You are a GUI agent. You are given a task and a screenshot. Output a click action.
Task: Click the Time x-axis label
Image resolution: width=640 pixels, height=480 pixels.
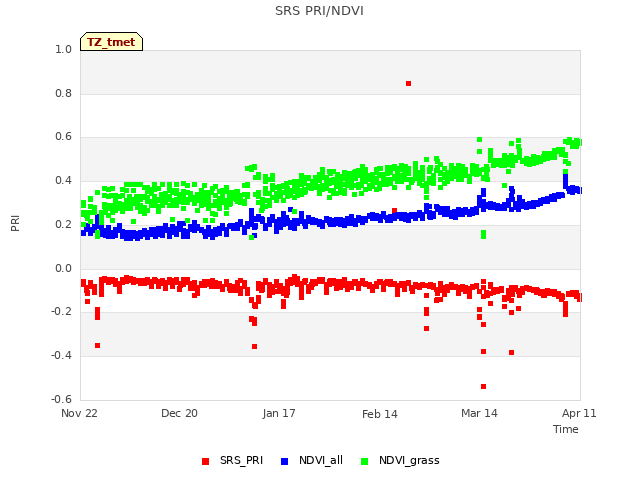(x=566, y=429)
